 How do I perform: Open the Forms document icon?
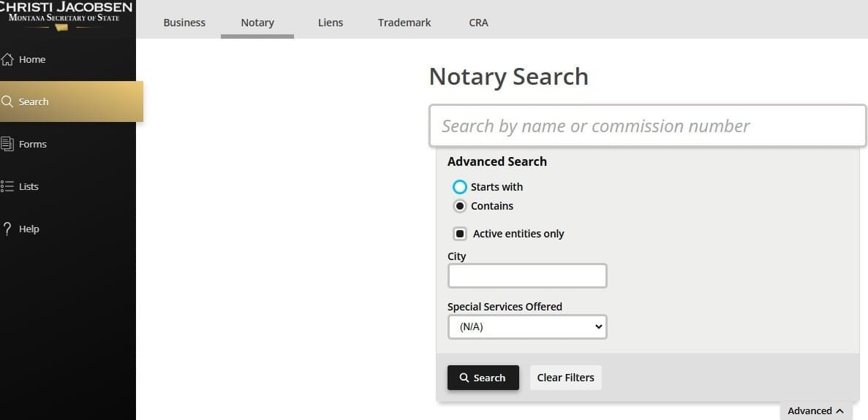(x=7, y=144)
